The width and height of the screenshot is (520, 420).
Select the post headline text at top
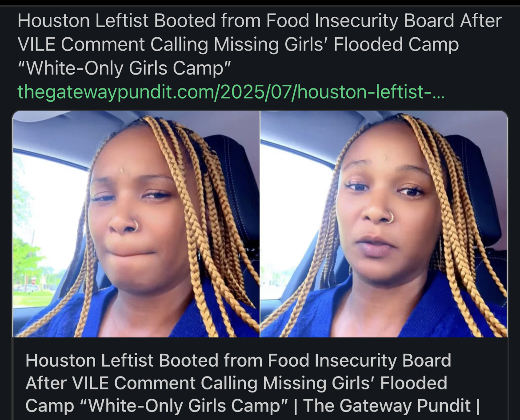coord(260,44)
